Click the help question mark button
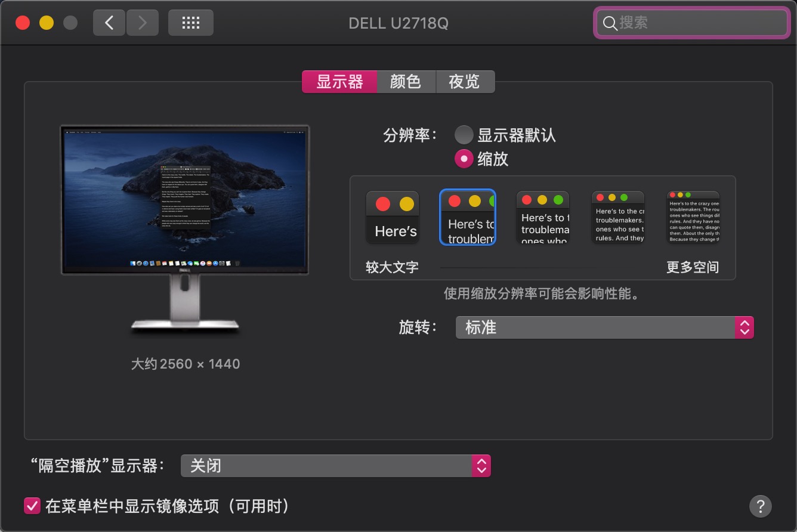Screen dimensions: 797x532 (761, 506)
